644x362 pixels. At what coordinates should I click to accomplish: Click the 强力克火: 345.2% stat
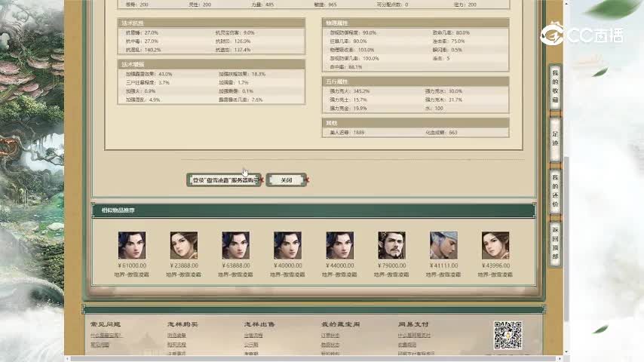[x=349, y=91]
